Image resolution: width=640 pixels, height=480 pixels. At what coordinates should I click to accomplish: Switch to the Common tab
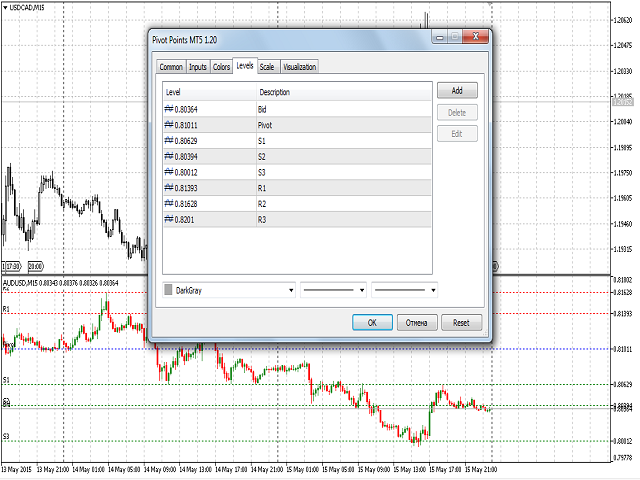(x=171, y=67)
